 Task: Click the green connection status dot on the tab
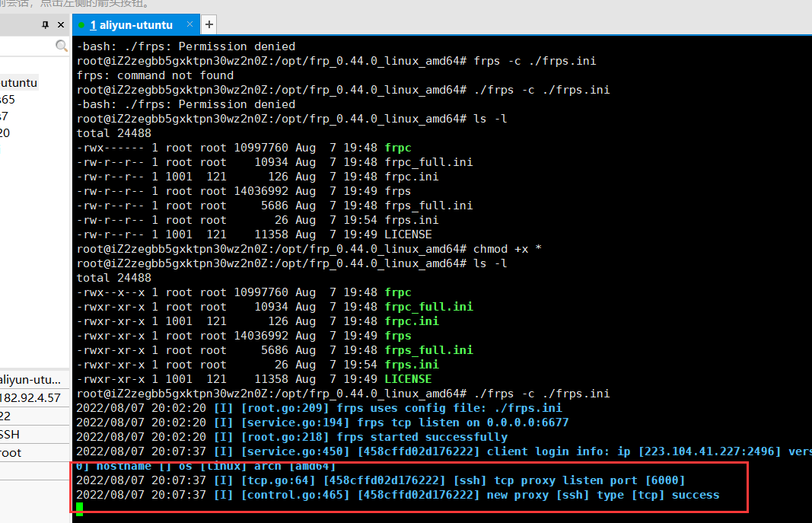coord(81,25)
